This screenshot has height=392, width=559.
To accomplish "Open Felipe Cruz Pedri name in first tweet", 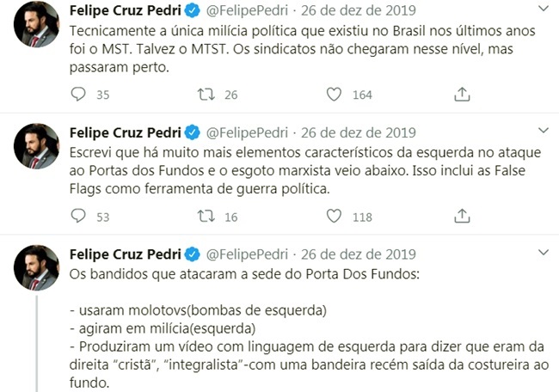I will click(125, 10).
